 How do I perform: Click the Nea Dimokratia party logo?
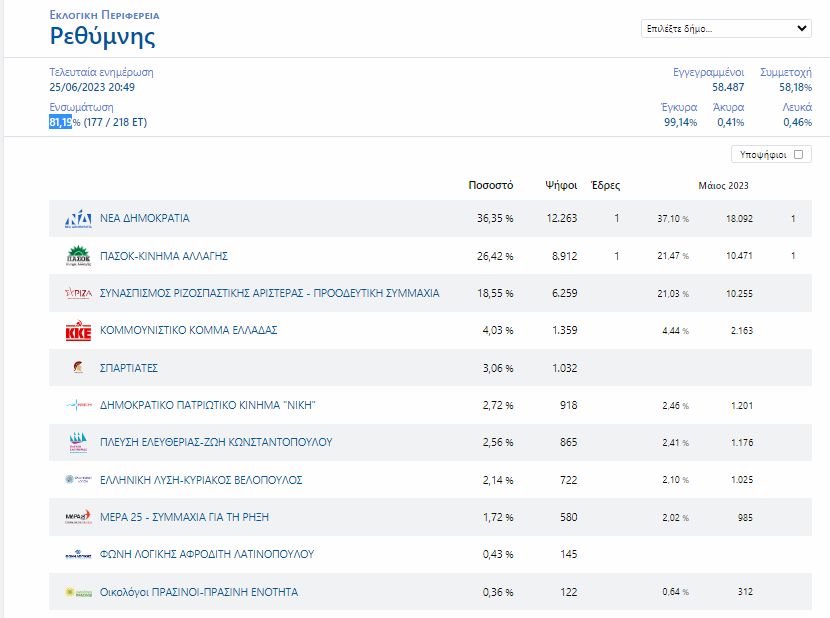(78, 219)
